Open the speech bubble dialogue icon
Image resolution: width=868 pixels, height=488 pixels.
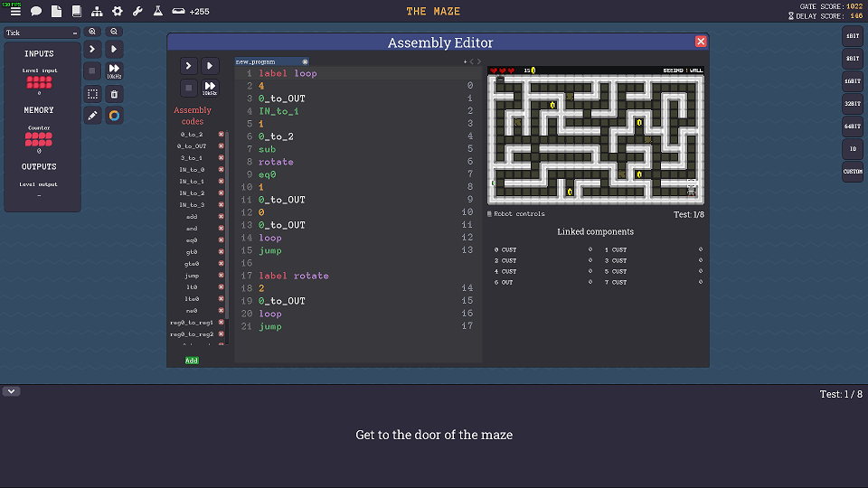pyautogui.click(x=36, y=12)
